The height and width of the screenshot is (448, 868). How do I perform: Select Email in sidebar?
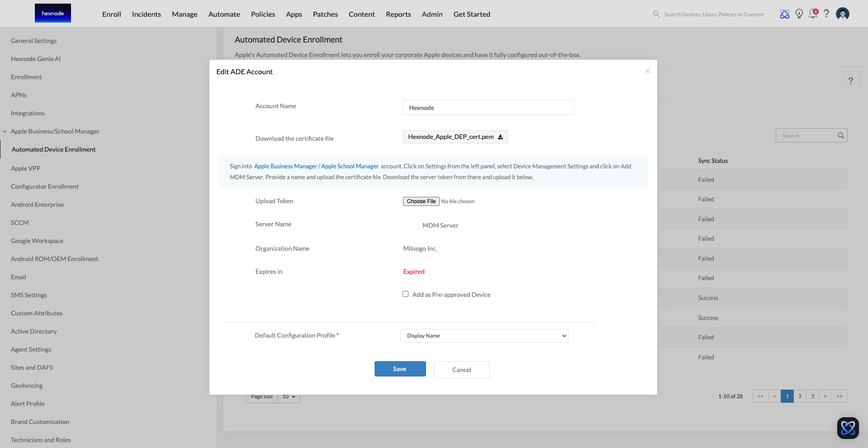coord(19,277)
